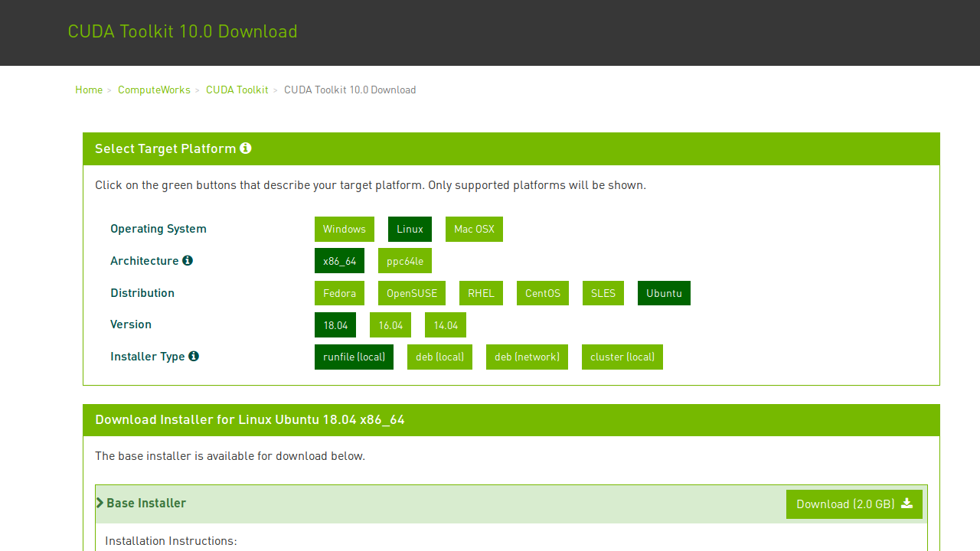Click the 'base installer is available' sentence
The width and height of the screenshot is (980, 551).
point(230,456)
